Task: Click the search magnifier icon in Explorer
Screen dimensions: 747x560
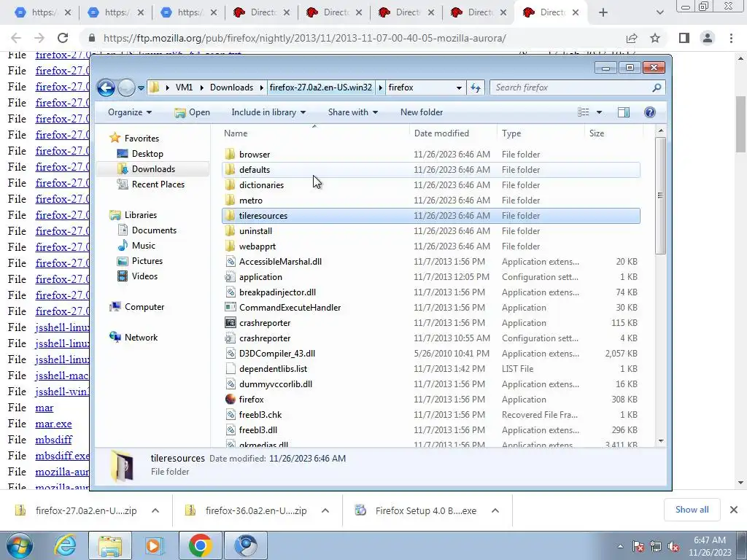Action: coord(657,87)
